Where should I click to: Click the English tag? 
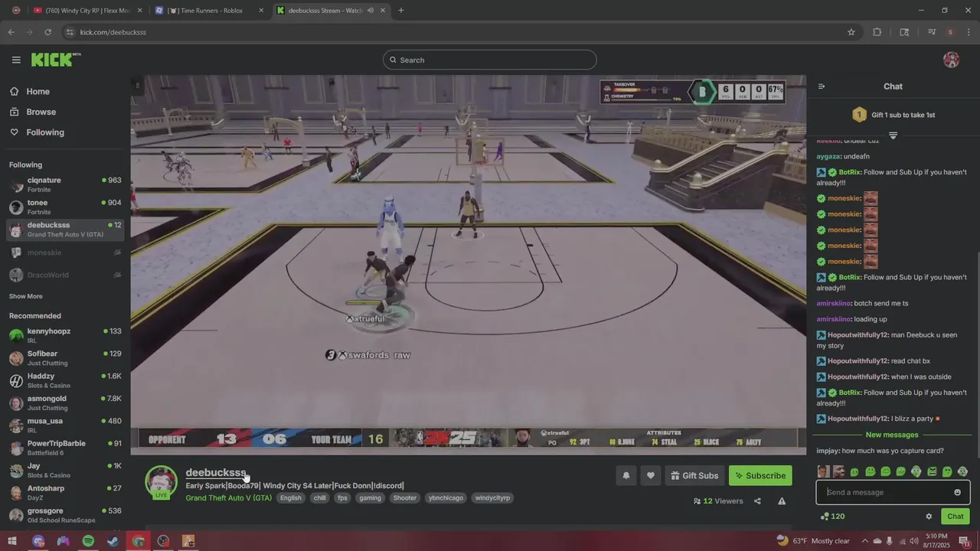coord(290,497)
